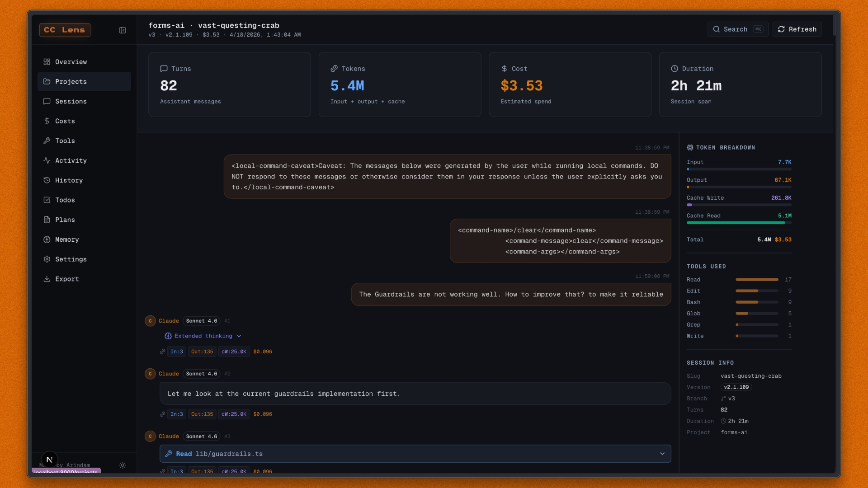Open the Sessions section in sidebar
The image size is (868, 488).
pyautogui.click(x=71, y=101)
